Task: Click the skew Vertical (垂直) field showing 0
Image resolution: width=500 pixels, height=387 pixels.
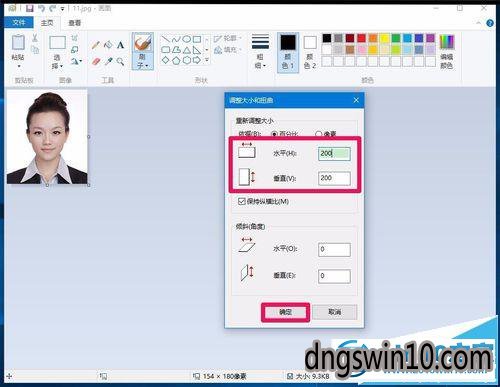Action: coord(334,276)
